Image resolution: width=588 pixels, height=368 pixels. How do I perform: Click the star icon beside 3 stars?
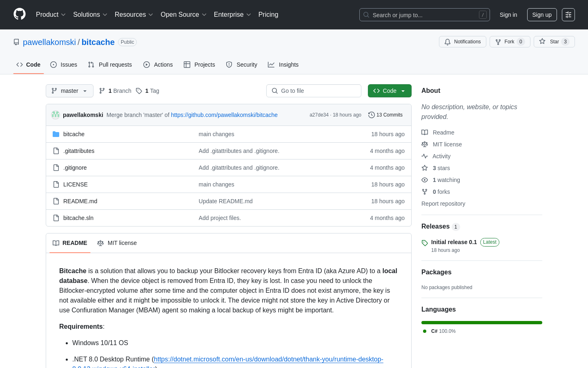pos(425,168)
